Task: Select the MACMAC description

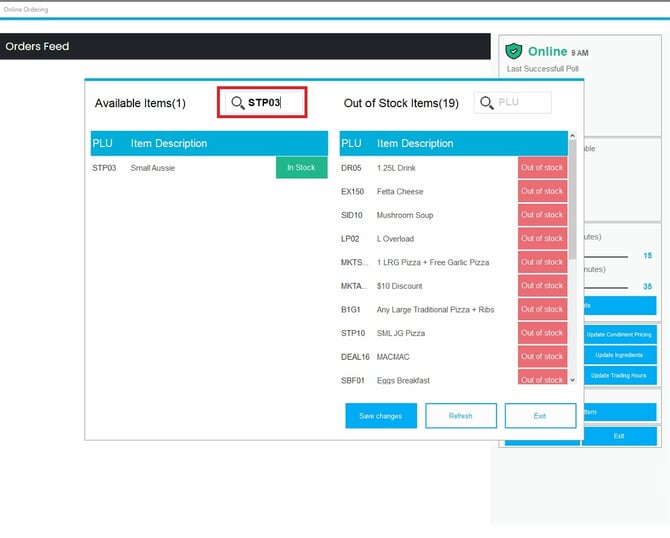Action: click(393, 357)
